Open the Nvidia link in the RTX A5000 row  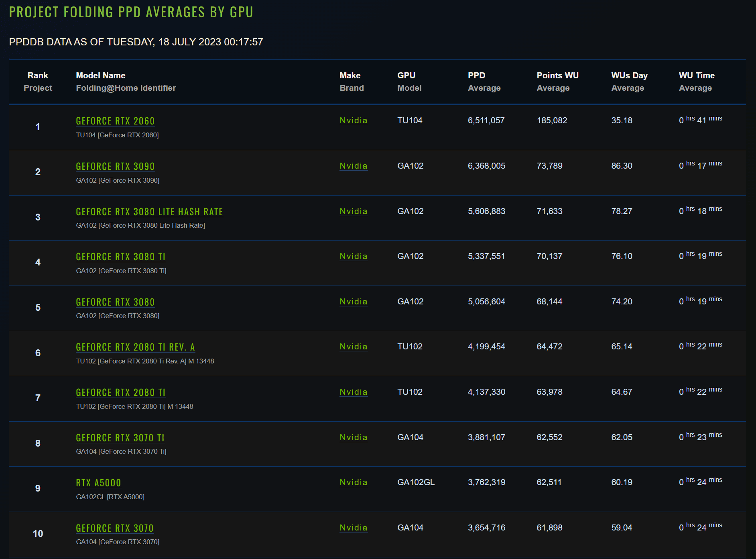pyautogui.click(x=353, y=482)
